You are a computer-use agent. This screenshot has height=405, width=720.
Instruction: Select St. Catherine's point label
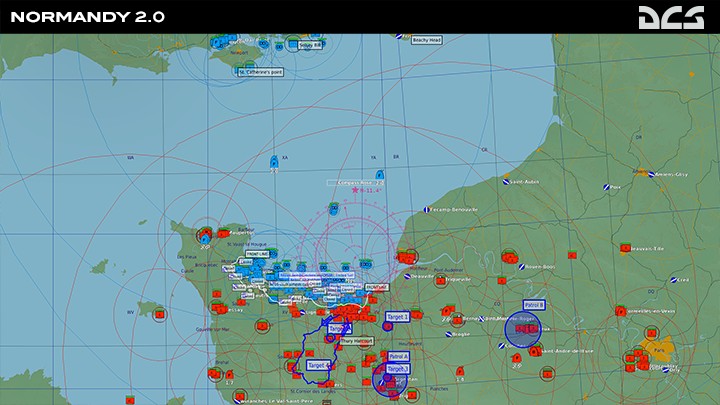(x=261, y=71)
